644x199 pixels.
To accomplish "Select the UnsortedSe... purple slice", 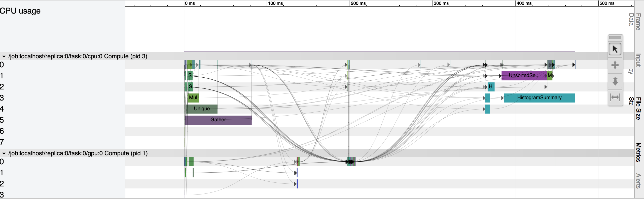I will pyautogui.click(x=524, y=76).
